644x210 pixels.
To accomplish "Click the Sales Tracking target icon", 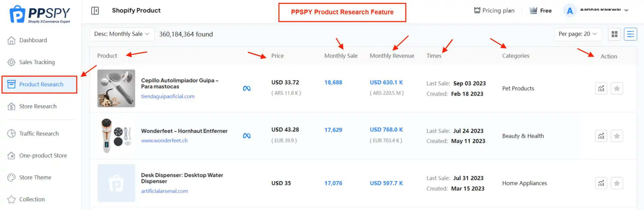I will click(x=11, y=62).
